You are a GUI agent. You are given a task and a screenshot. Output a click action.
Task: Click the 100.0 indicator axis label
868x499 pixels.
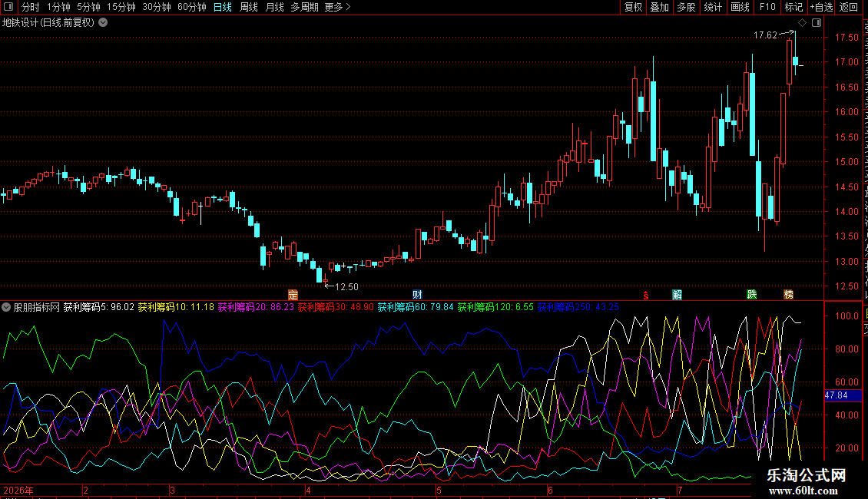pos(846,316)
